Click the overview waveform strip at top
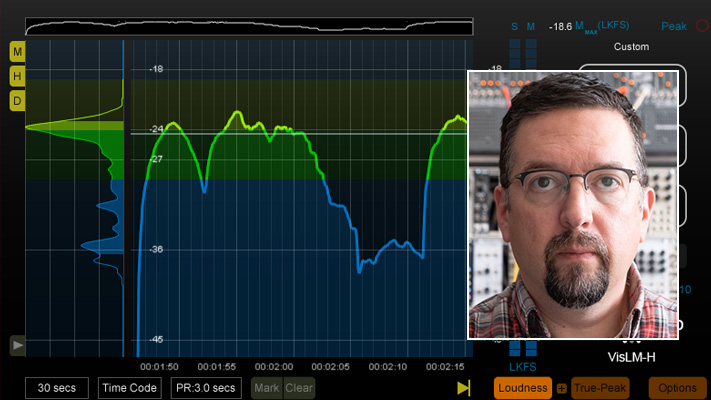 pos(248,27)
